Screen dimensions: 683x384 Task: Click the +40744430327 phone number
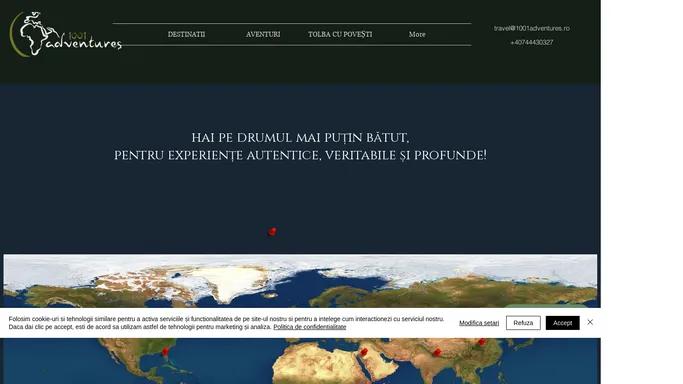point(531,42)
